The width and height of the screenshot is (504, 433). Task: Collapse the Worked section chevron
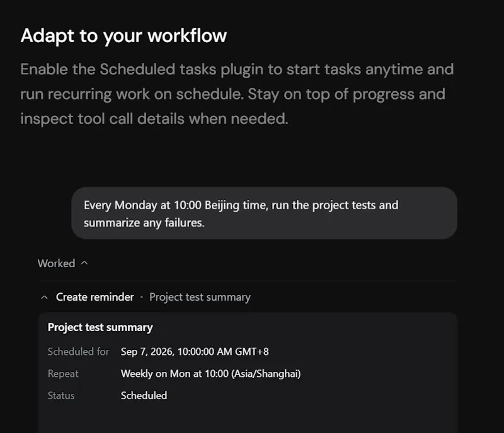pyautogui.click(x=84, y=263)
